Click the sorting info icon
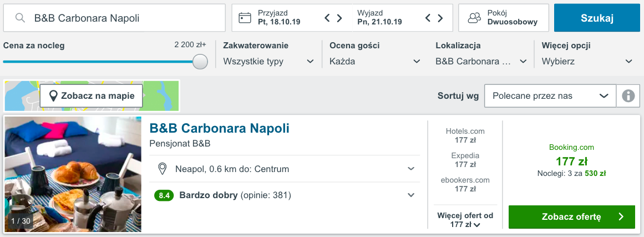Viewport: 644px width, 237px height. (x=628, y=96)
